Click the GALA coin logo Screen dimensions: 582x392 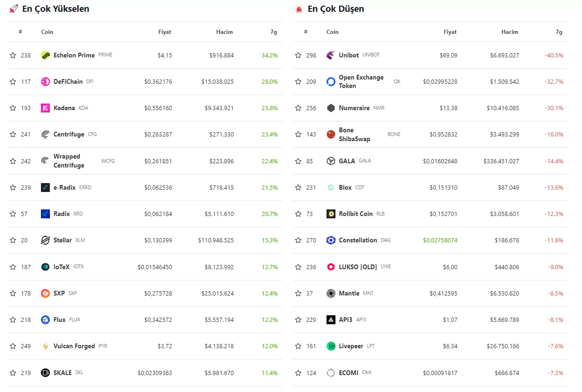(x=331, y=161)
